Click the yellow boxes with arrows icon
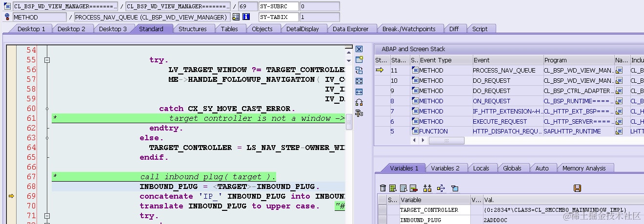The height and width of the screenshot is (224, 644). pyautogui.click(x=428, y=188)
